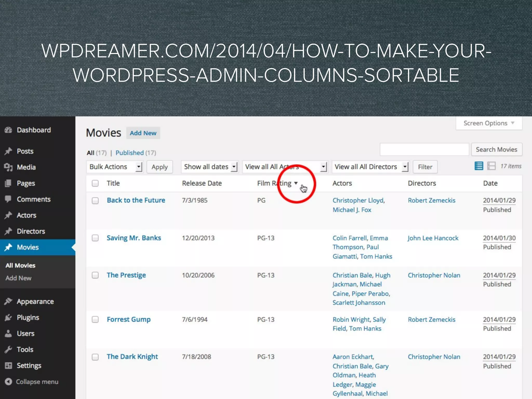This screenshot has width=532, height=399.
Task: Click the Comments bubble icon
Action: [x=8, y=199]
